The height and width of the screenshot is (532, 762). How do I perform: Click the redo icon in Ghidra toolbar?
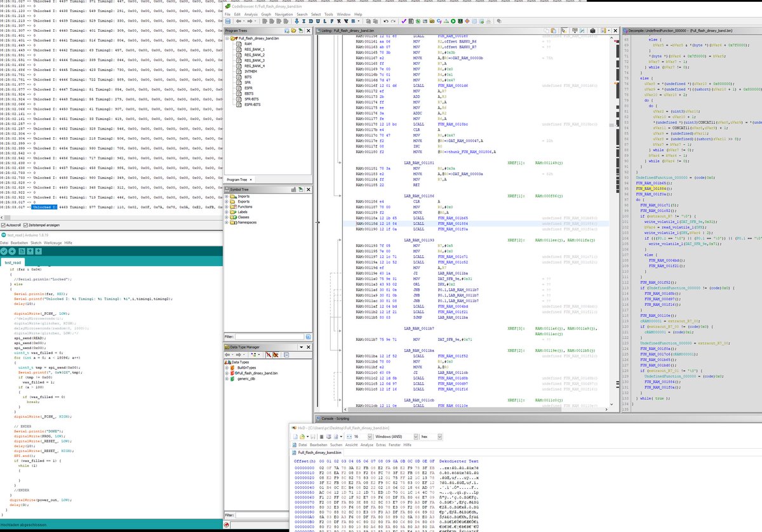pyautogui.click(x=393, y=21)
